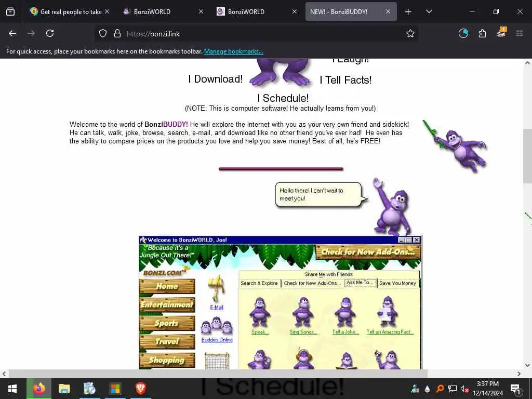This screenshot has height=399, width=532.
Task: Open the Windows notification center
Action: point(515,389)
